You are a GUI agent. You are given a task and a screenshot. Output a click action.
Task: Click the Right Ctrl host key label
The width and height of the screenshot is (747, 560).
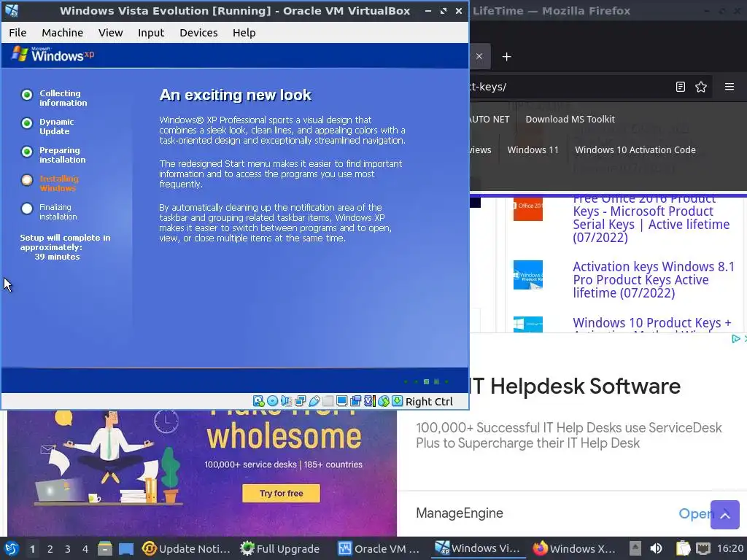[429, 402]
